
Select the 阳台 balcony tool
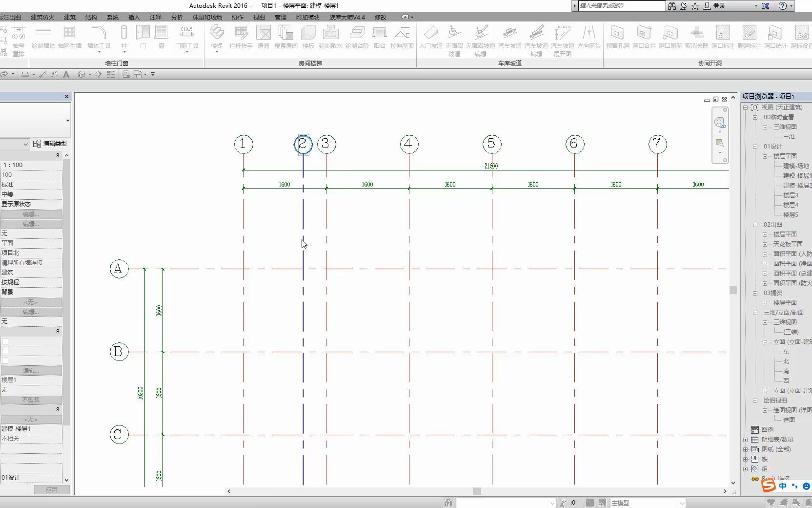(379, 37)
